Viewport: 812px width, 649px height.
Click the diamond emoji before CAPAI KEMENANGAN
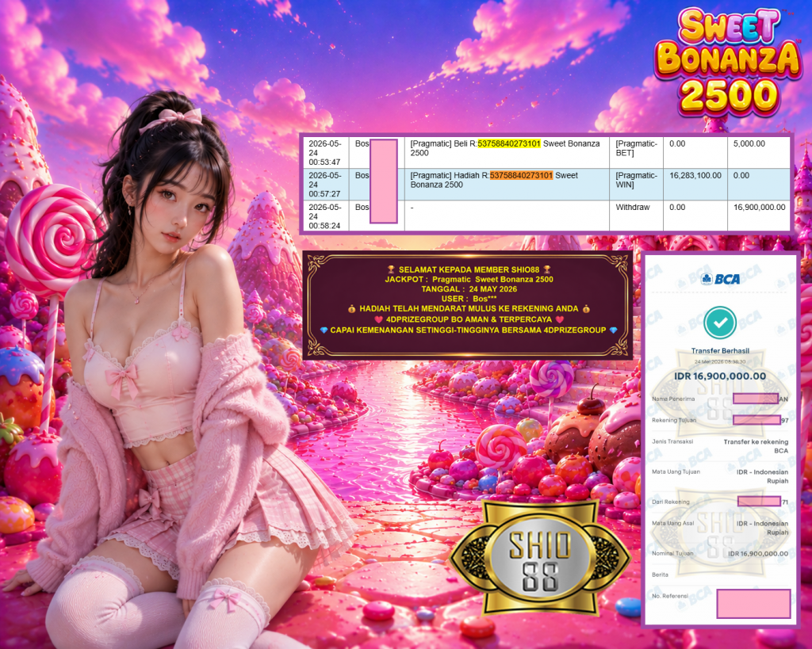(x=324, y=330)
